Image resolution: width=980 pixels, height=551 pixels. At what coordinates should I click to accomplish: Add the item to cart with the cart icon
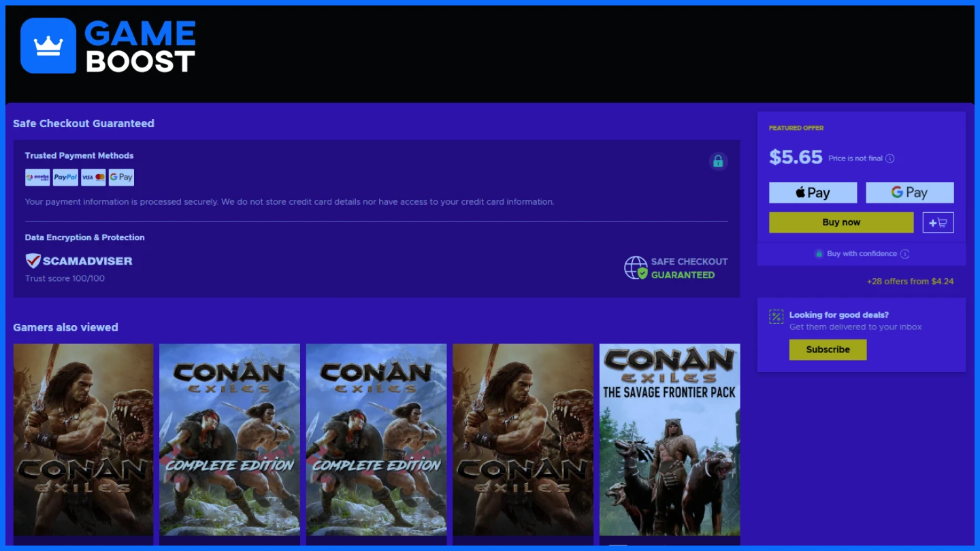click(x=938, y=222)
